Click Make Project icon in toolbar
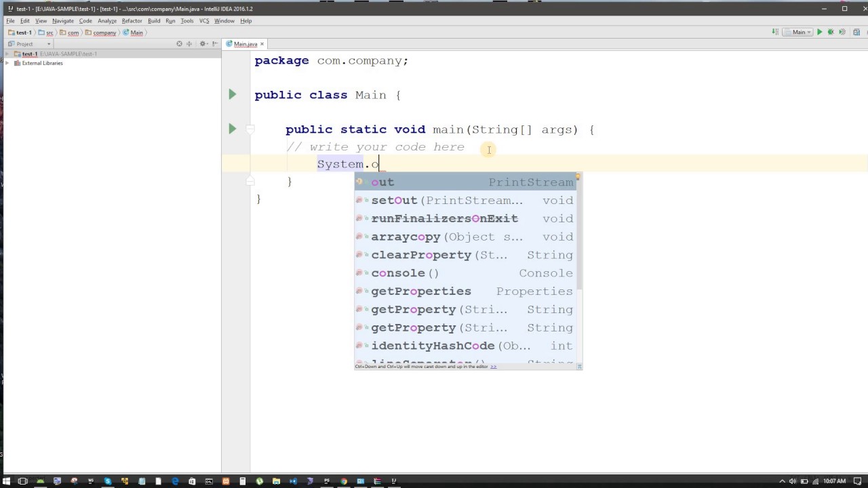 pos(775,33)
